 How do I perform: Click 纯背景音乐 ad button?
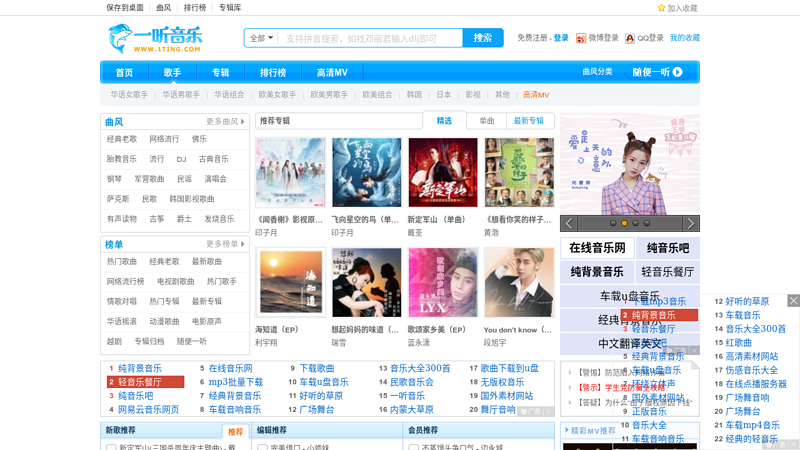597,272
